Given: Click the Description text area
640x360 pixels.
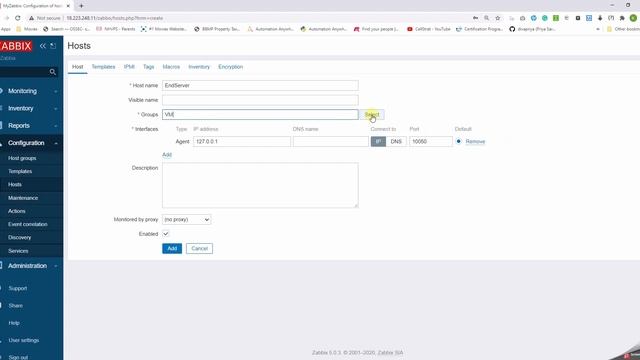Looking at the screenshot, I should click(x=260, y=185).
